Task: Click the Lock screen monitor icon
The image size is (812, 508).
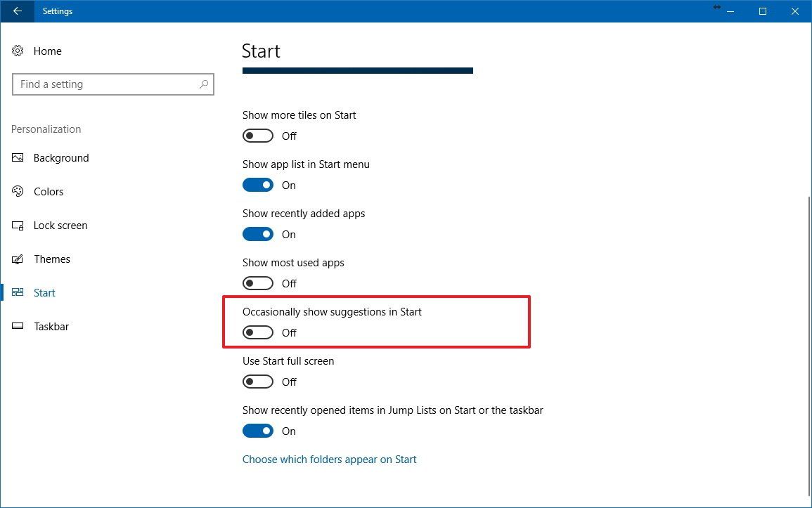Action: coord(17,225)
